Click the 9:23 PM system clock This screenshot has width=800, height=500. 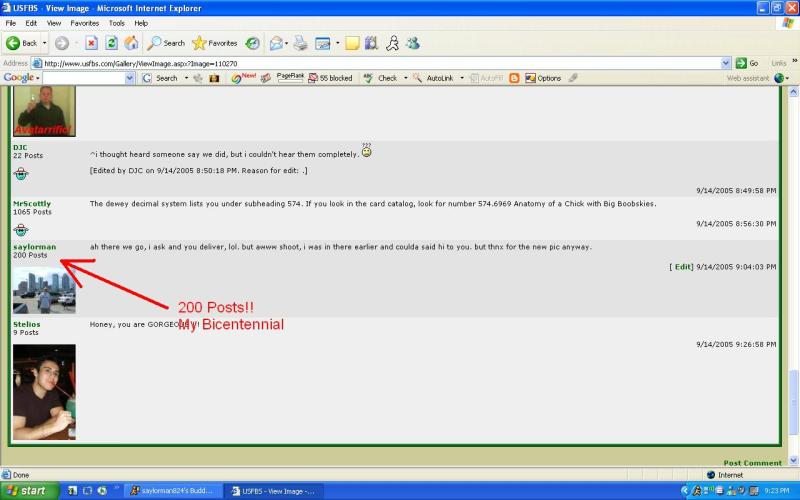pos(777,491)
